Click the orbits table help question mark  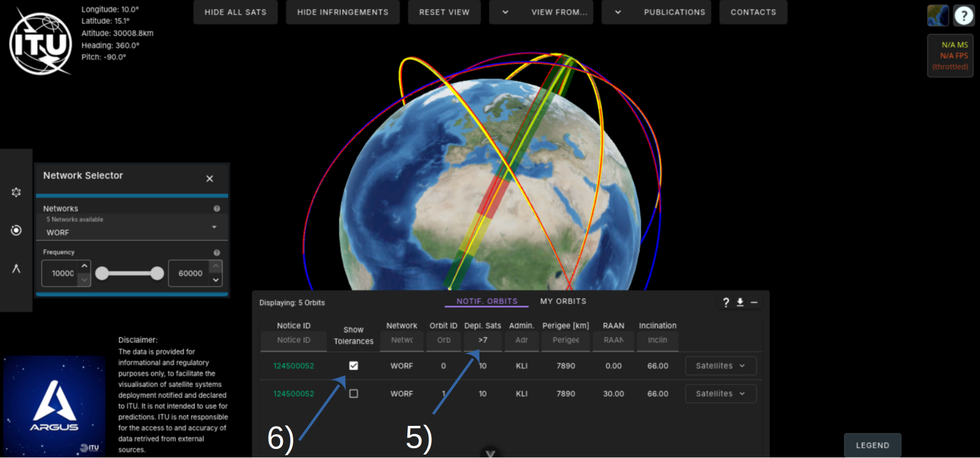click(726, 303)
